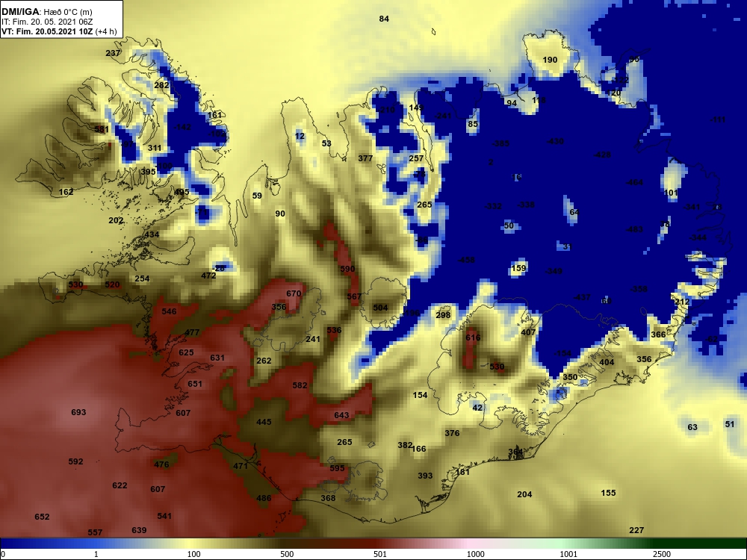Click the map value 670
The width and height of the screenshot is (747, 560).
click(x=294, y=293)
